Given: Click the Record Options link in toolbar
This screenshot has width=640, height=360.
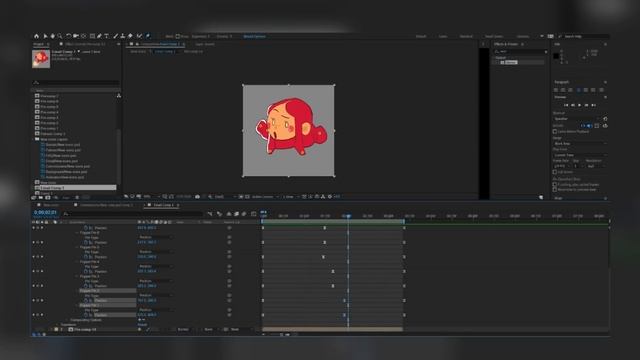Looking at the screenshot, I should pyautogui.click(x=254, y=36).
